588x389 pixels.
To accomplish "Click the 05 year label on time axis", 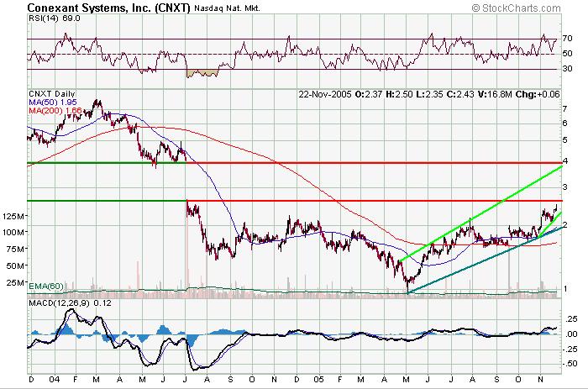I will click(x=318, y=380).
